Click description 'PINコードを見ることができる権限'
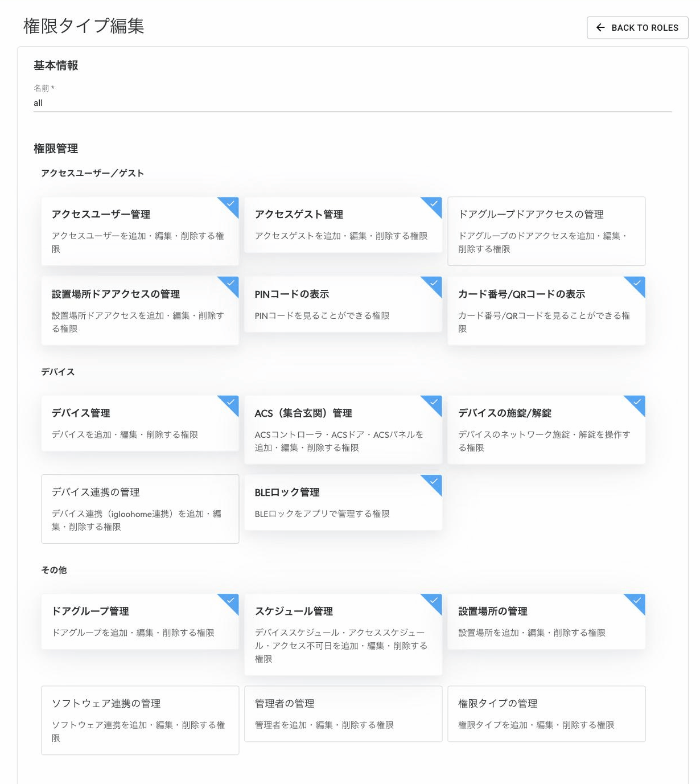This screenshot has width=700, height=784. pyautogui.click(x=322, y=315)
